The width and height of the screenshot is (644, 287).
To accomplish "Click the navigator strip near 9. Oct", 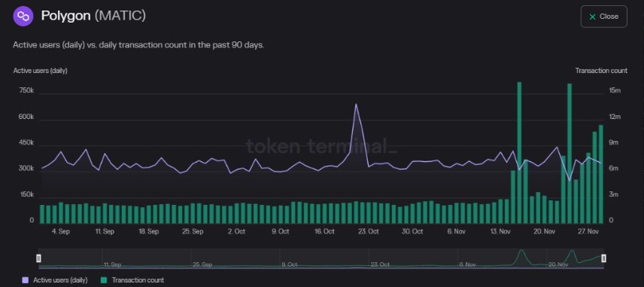I will (290, 264).
